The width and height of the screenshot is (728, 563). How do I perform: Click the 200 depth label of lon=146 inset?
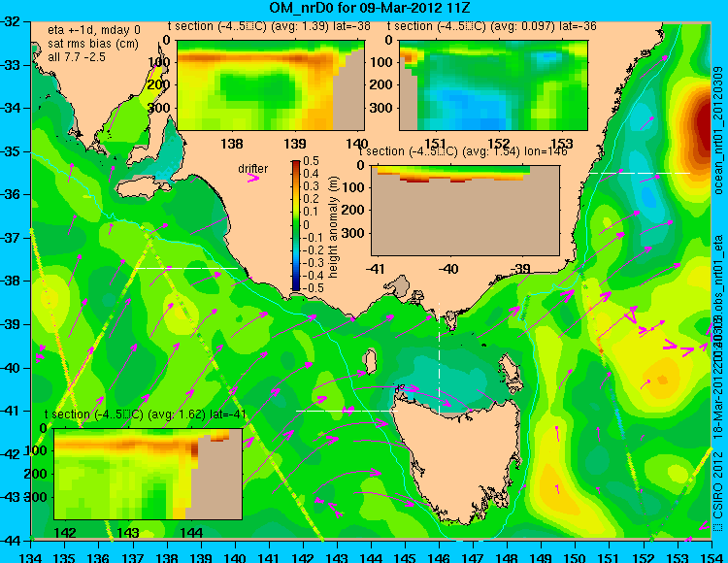tap(354, 211)
